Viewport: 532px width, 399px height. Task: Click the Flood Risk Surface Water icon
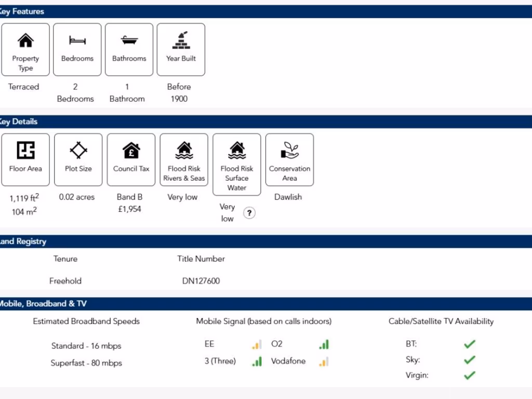237,151
